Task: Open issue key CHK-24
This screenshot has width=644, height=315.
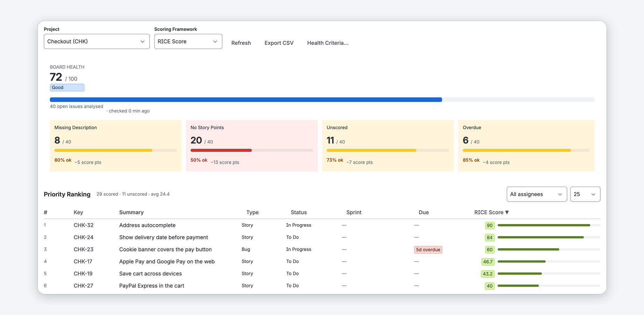Action: pos(84,237)
